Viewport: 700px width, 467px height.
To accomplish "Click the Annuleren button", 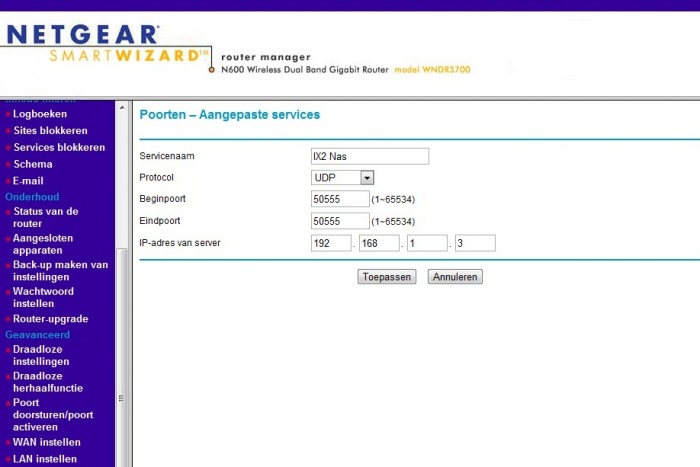I will 455,277.
